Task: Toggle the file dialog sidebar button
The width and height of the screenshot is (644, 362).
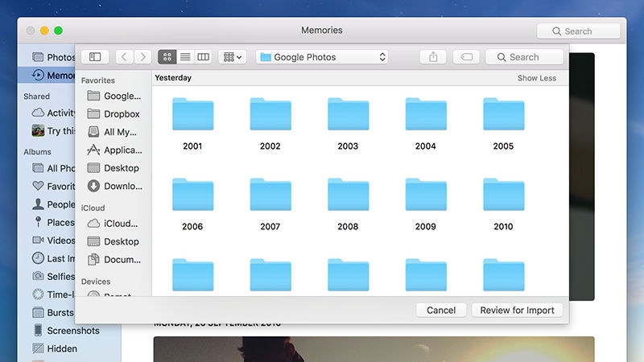Action: 95,56
